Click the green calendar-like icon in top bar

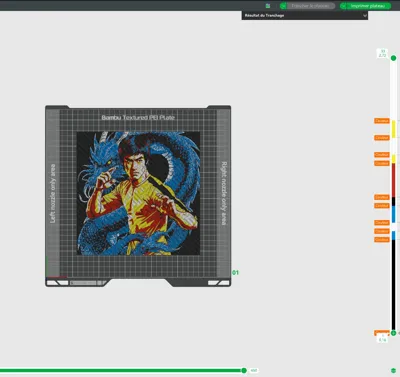tap(268, 6)
